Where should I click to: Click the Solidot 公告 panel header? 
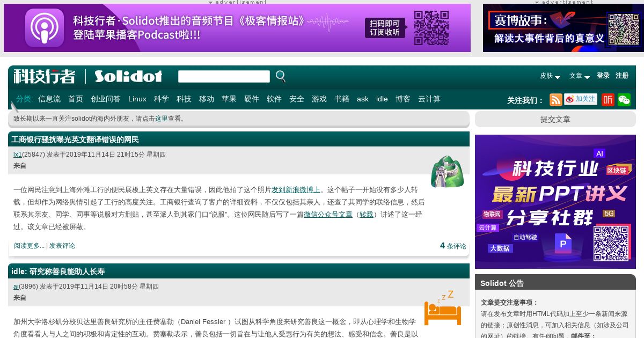[555, 283]
